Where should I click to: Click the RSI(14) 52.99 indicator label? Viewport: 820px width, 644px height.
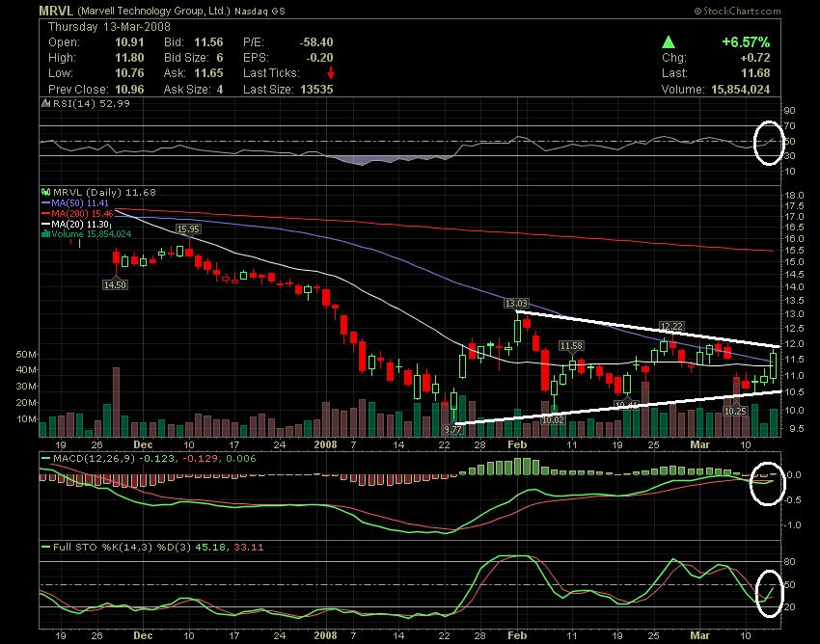click(91, 103)
